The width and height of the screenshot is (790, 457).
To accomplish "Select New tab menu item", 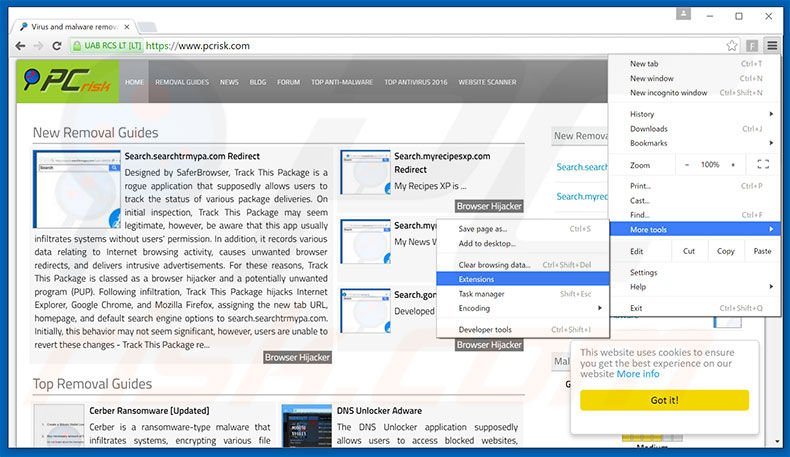I will pos(695,63).
